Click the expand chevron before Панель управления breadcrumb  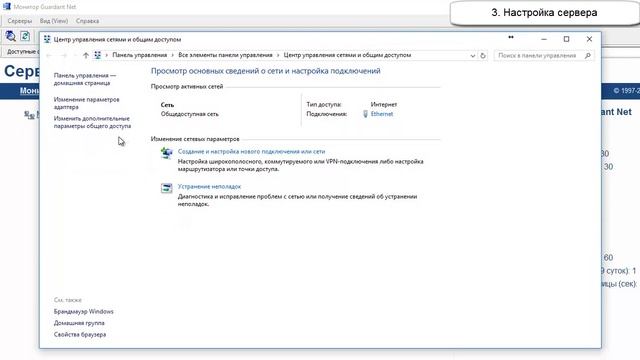[x=107, y=55]
